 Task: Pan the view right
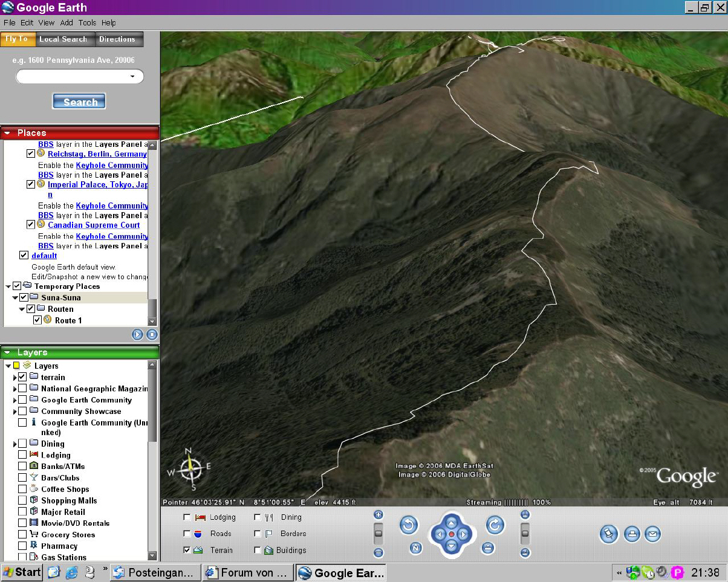pyautogui.click(x=463, y=535)
